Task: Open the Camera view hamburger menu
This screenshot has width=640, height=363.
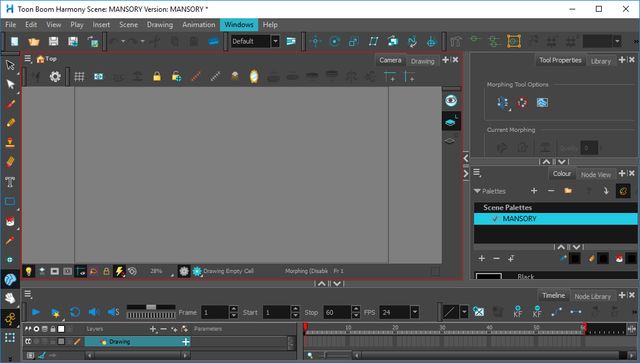Action: pyautogui.click(x=28, y=59)
